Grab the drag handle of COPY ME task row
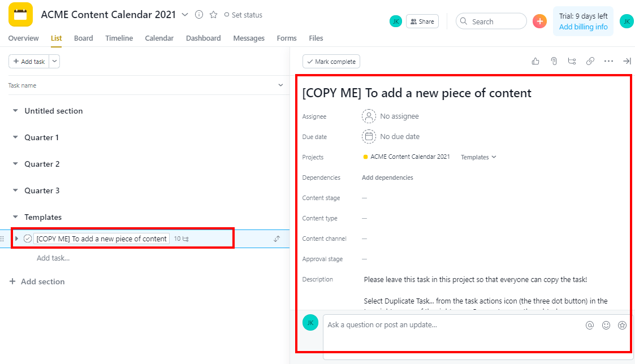The image size is (635, 364). pos(2,239)
